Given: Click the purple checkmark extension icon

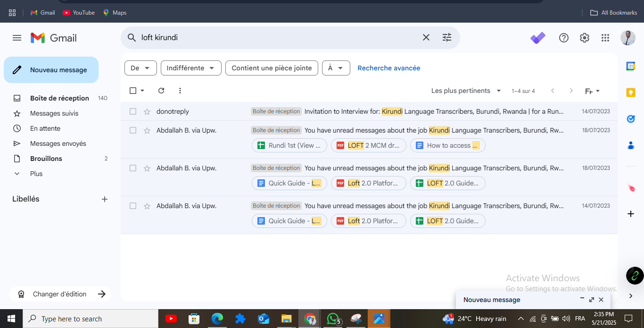Looking at the screenshot, I should (538, 38).
